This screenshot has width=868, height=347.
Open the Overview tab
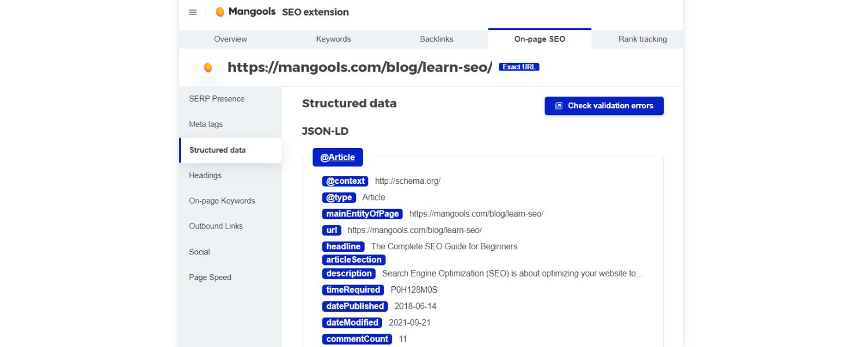tap(230, 39)
